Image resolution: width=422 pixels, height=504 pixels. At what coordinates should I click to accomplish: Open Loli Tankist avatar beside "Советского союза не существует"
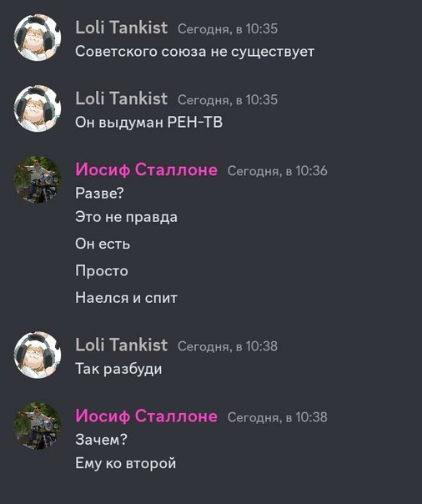point(38,38)
